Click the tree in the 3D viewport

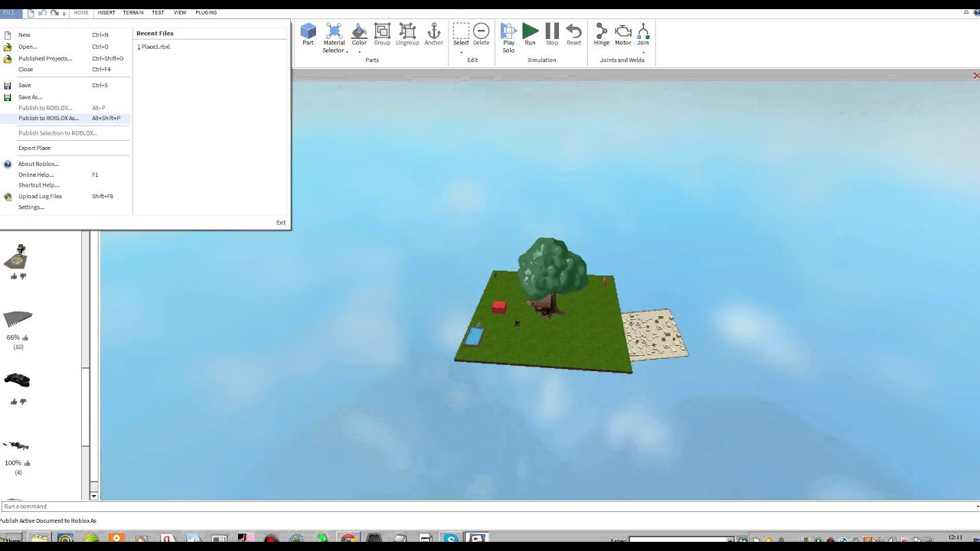tap(551, 275)
